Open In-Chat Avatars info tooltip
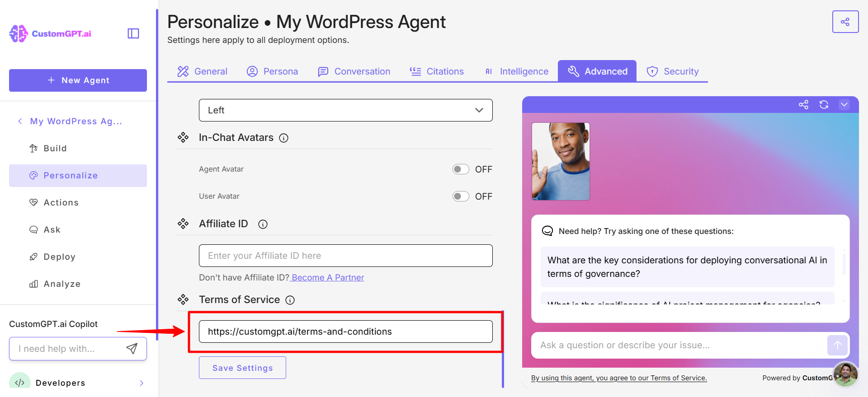This screenshot has width=868, height=397. coord(284,138)
